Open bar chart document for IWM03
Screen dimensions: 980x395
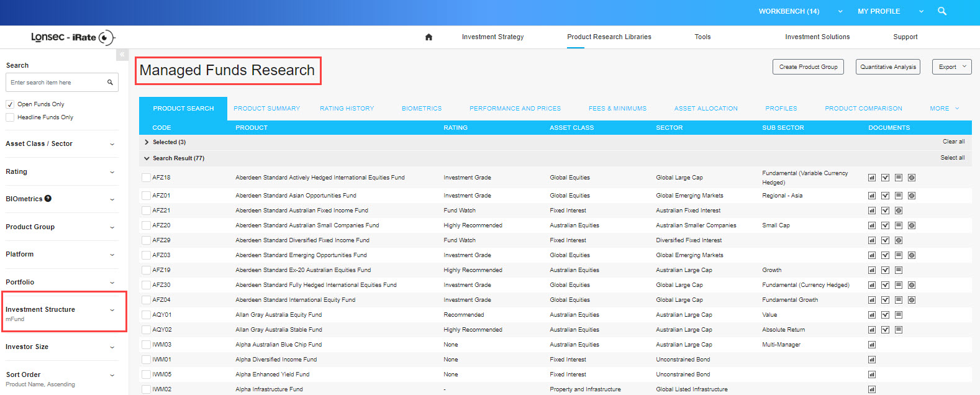tap(872, 345)
